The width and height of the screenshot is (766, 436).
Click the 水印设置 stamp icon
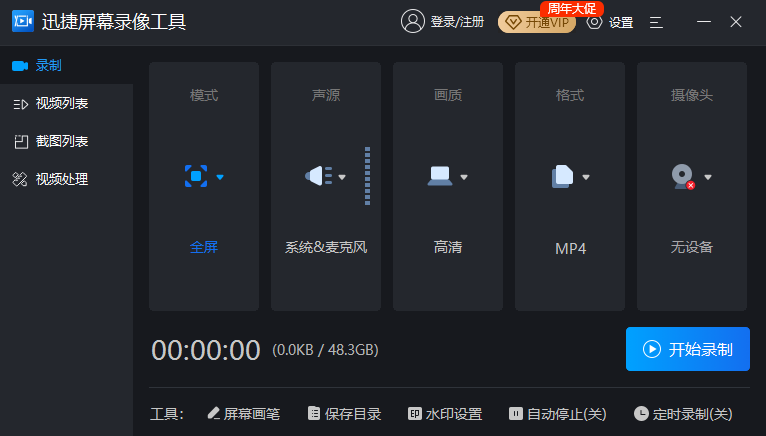point(415,414)
